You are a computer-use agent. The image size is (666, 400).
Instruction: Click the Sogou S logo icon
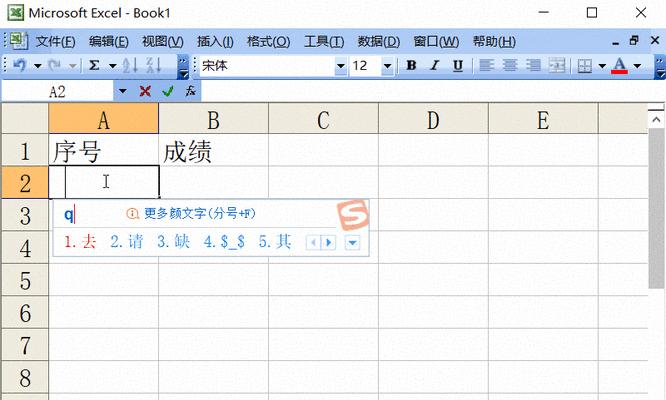pyautogui.click(x=353, y=214)
